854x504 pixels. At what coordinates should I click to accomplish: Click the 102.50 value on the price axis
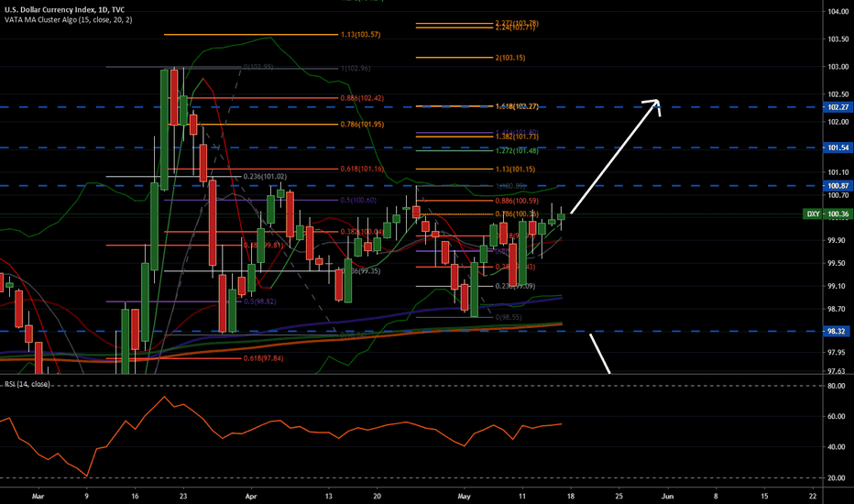(x=838, y=94)
